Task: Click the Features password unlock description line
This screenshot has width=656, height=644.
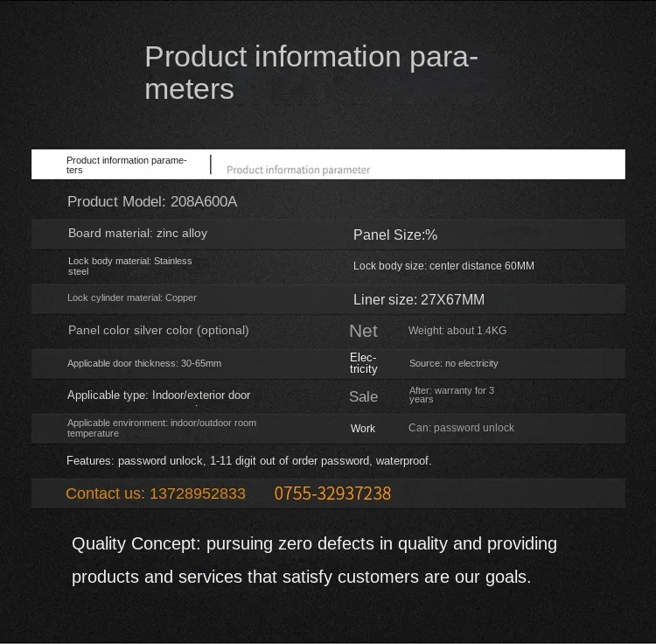Action: tap(248, 460)
